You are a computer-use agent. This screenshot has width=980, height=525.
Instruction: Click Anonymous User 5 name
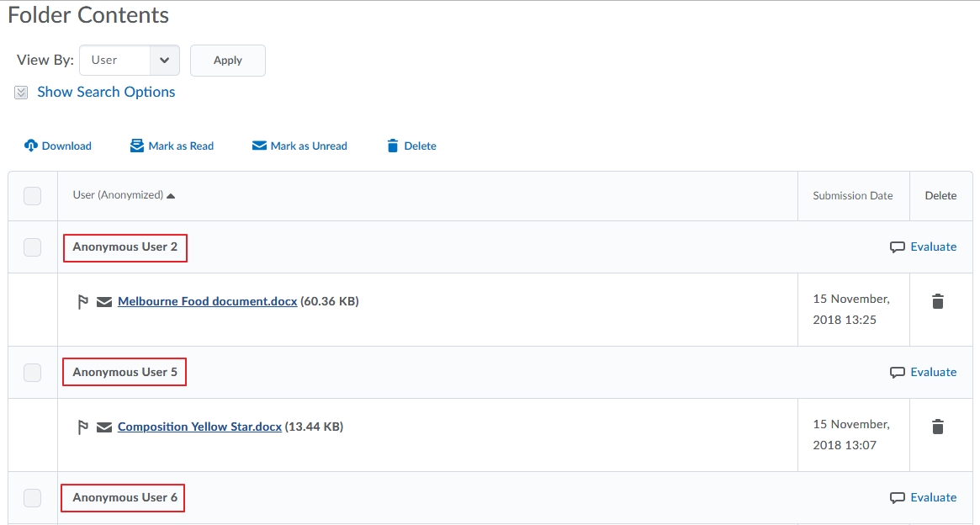point(125,372)
